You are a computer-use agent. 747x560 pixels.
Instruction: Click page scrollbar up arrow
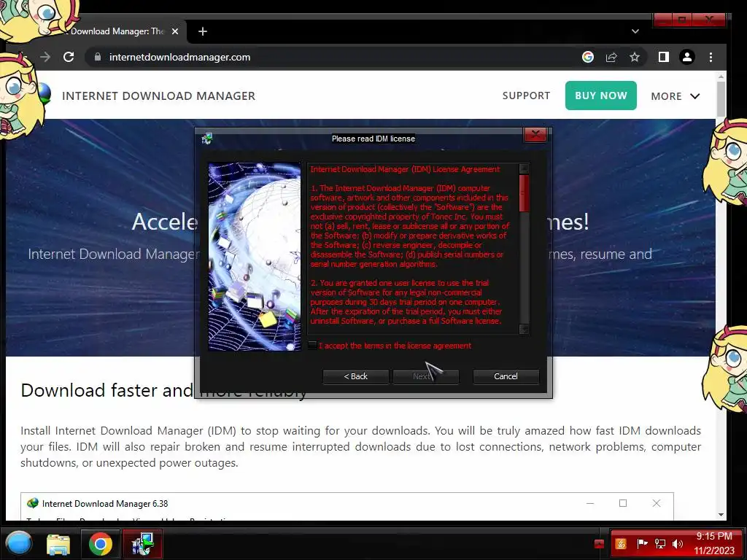[x=721, y=76]
